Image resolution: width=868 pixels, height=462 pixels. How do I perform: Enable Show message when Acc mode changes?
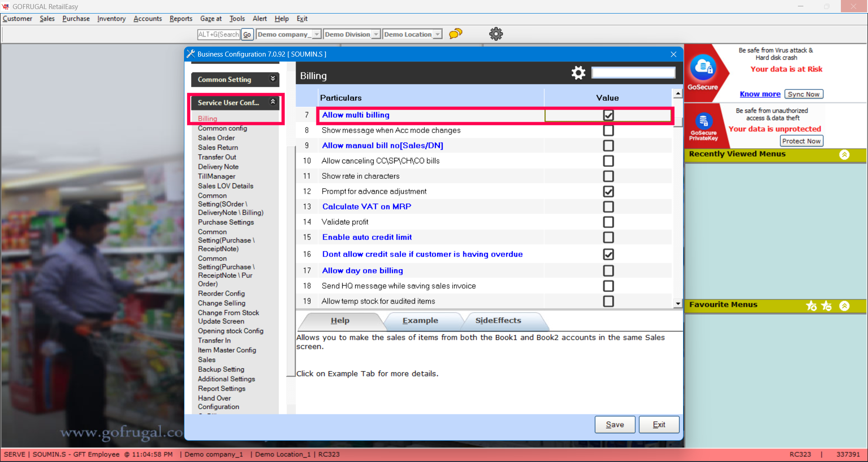(x=609, y=130)
